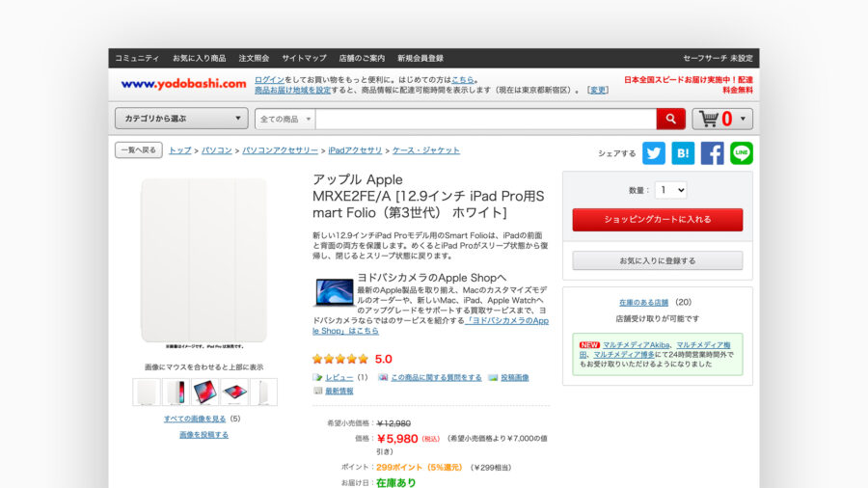
Task: Click the こちら first-time user link
Action: pos(462,80)
